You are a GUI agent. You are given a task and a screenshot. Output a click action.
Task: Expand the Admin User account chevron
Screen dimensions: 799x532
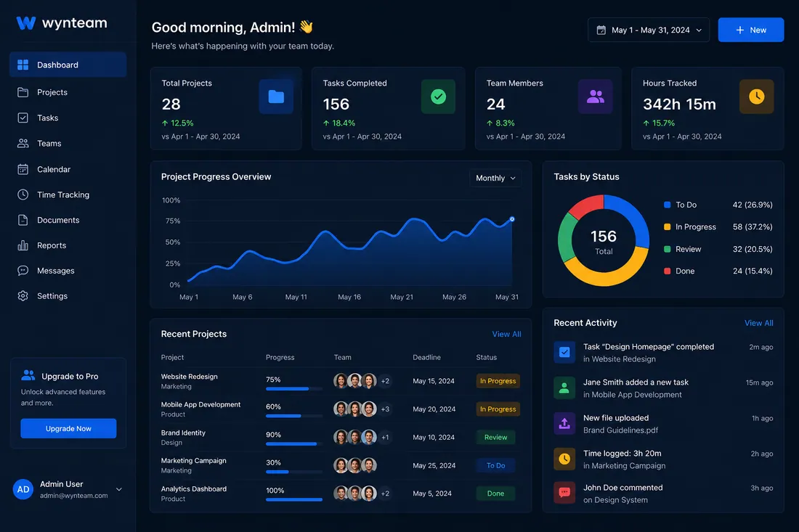pyautogui.click(x=118, y=489)
